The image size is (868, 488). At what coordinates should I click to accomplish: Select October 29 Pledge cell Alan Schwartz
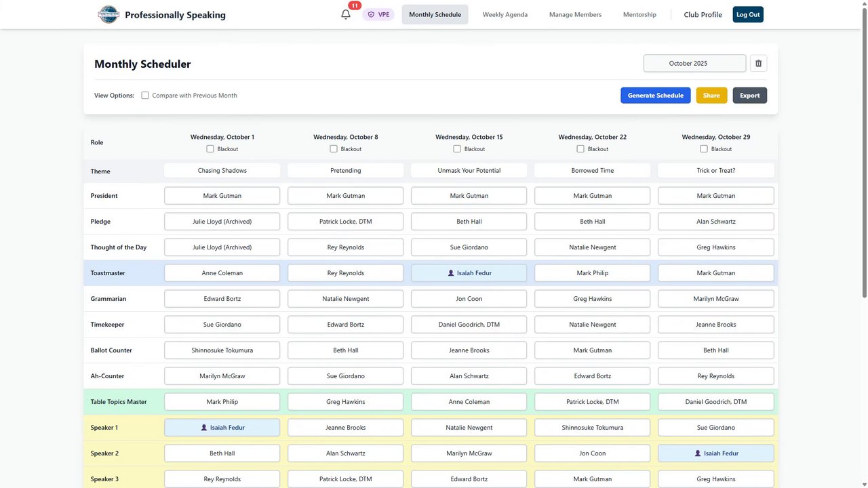716,222
